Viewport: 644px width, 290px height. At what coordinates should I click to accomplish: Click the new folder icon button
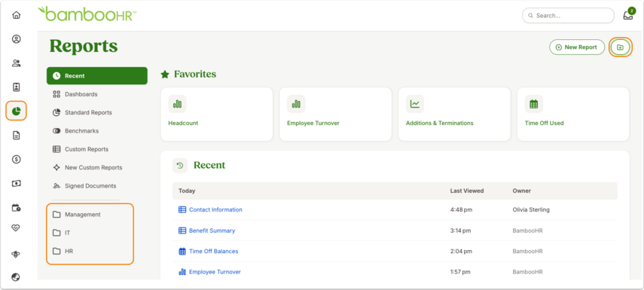[620, 47]
